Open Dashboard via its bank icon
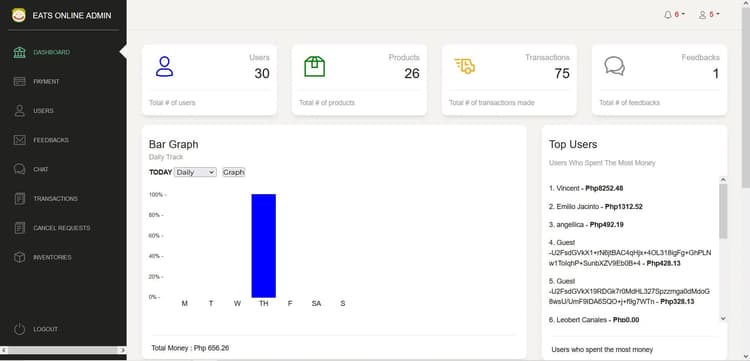This screenshot has width=750, height=361. click(x=20, y=52)
